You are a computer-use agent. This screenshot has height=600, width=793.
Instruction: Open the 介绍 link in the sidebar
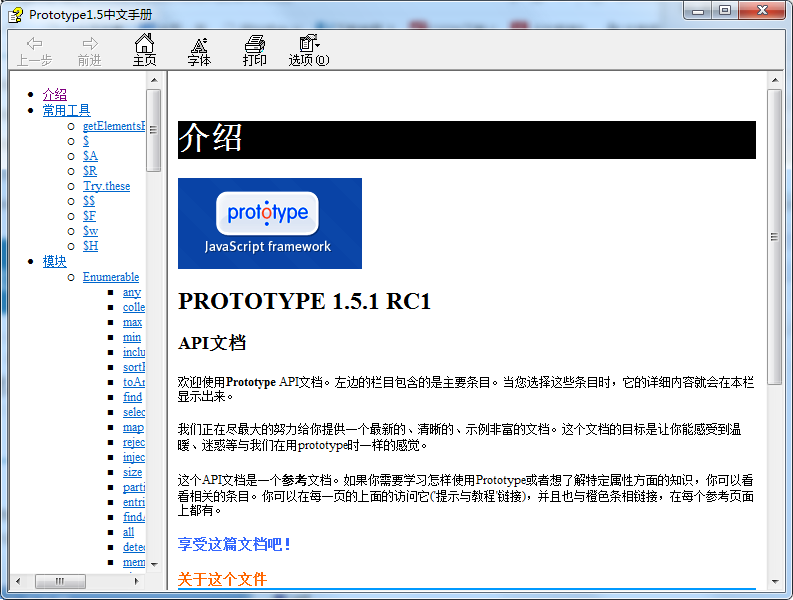click(x=55, y=94)
